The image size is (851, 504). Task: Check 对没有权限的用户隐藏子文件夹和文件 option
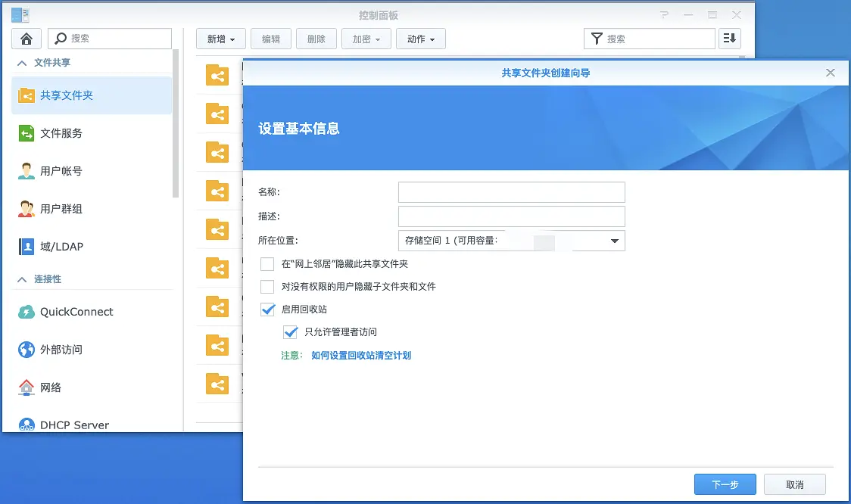coord(267,287)
